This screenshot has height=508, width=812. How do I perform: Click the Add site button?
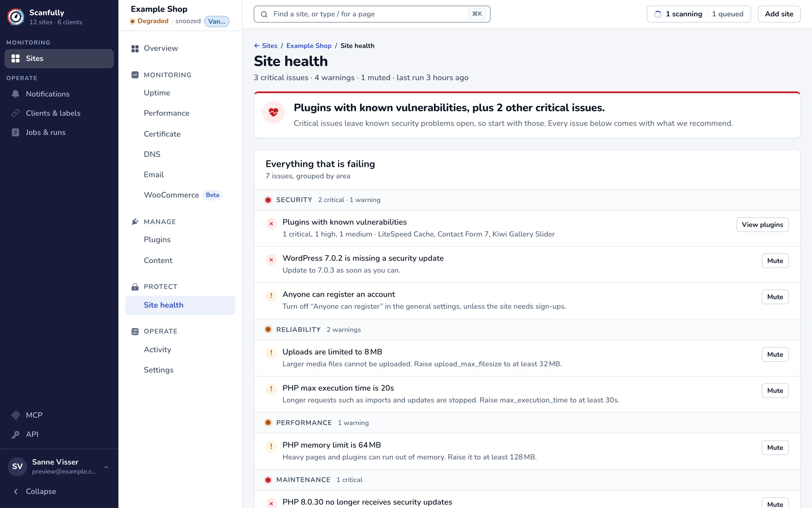[779, 14]
